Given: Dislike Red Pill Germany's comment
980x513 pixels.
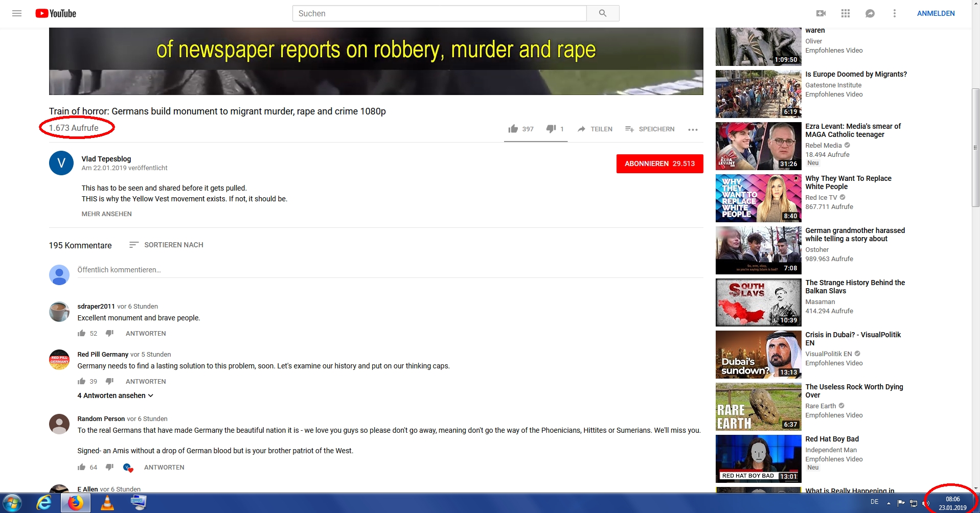Looking at the screenshot, I should pos(109,381).
